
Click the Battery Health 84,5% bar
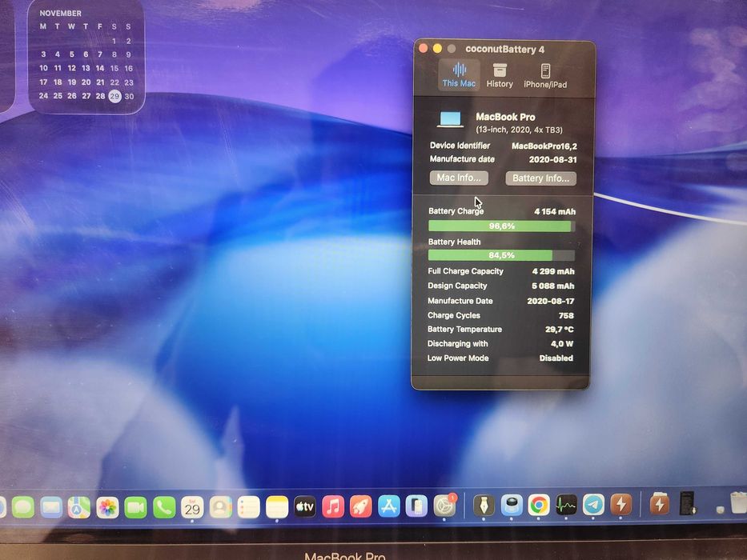(501, 255)
